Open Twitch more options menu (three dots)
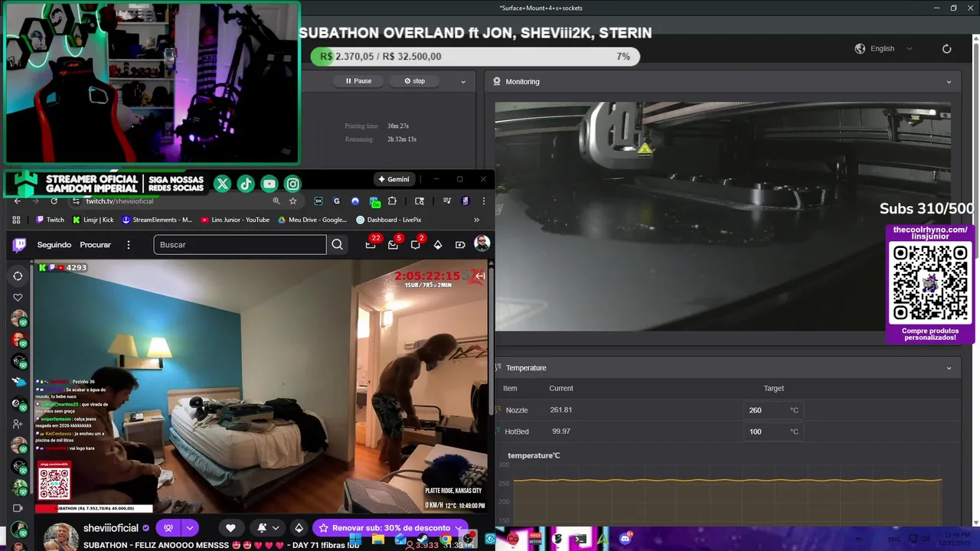The width and height of the screenshot is (980, 551). [129, 245]
